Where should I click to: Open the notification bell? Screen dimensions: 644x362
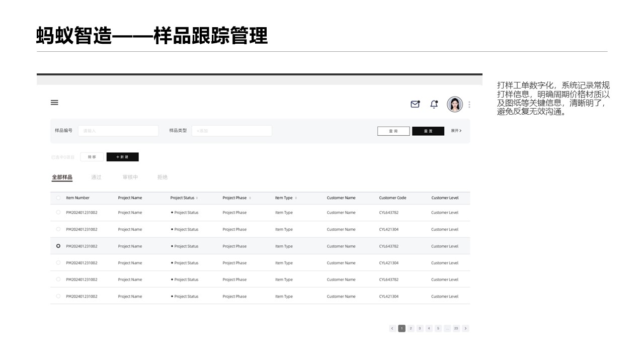pos(434,104)
